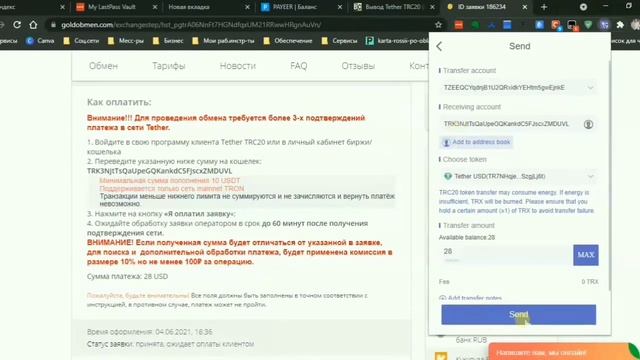
Task: Open Новости in the site menu
Action: point(238,66)
